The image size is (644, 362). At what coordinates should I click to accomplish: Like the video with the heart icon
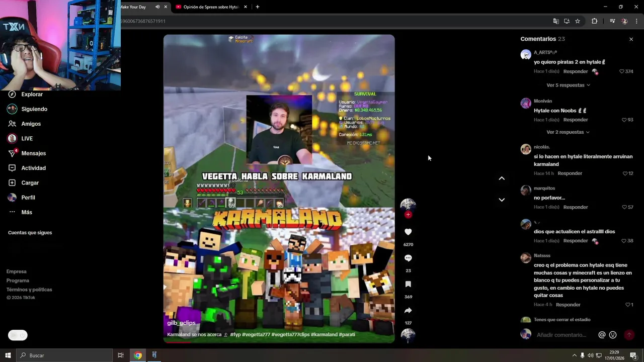pos(408,232)
